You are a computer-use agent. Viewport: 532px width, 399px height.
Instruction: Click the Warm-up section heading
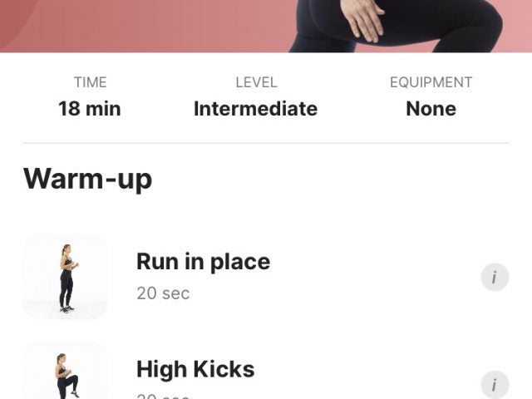point(87,180)
